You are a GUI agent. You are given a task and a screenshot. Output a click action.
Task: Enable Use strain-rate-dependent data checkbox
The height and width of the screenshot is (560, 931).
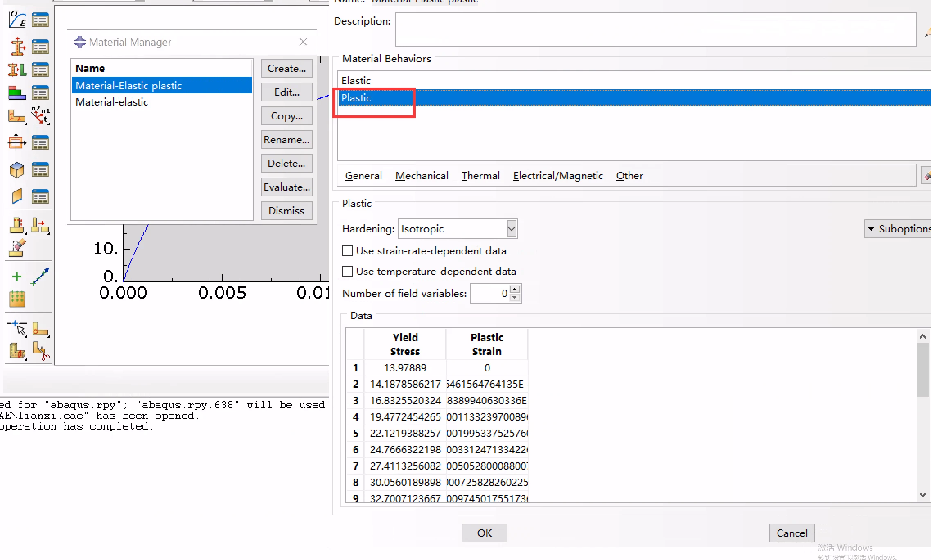point(347,251)
